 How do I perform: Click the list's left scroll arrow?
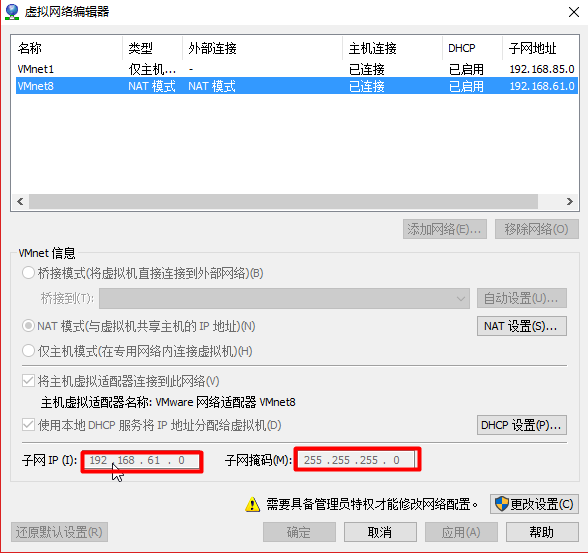[20, 202]
